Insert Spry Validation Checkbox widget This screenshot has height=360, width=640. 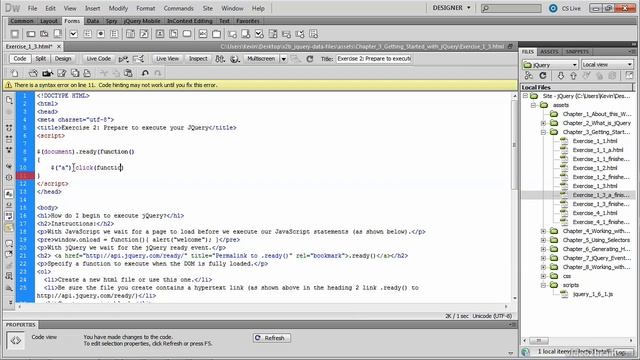point(259,34)
